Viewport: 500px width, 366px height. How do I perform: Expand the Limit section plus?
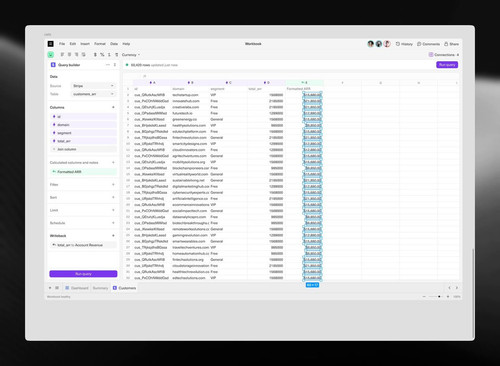click(113, 210)
